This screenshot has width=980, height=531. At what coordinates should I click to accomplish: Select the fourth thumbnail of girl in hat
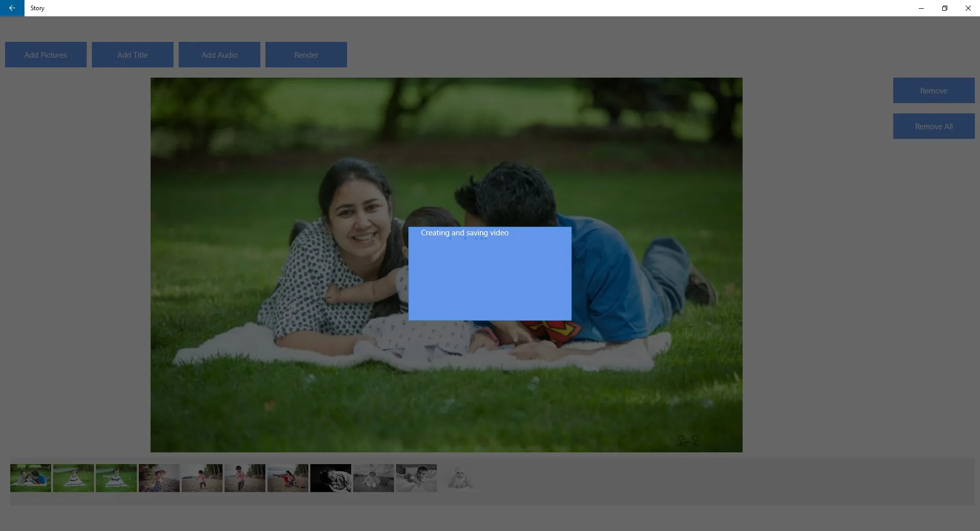pos(159,478)
